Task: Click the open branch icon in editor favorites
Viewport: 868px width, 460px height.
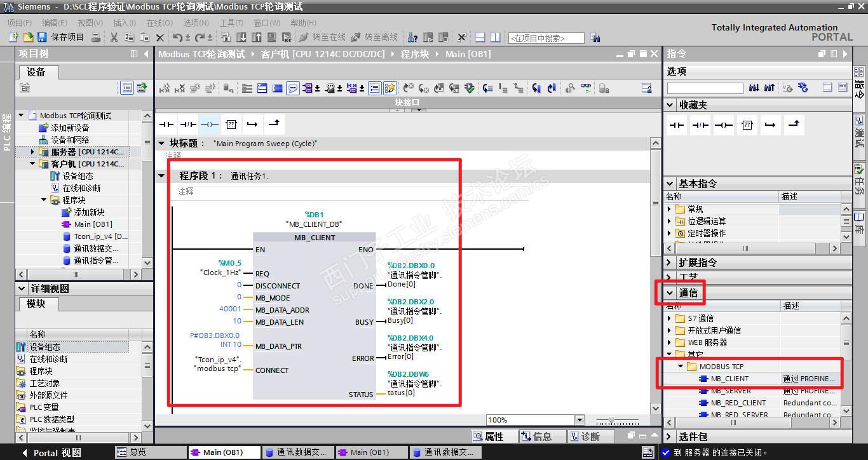Action: tap(253, 124)
